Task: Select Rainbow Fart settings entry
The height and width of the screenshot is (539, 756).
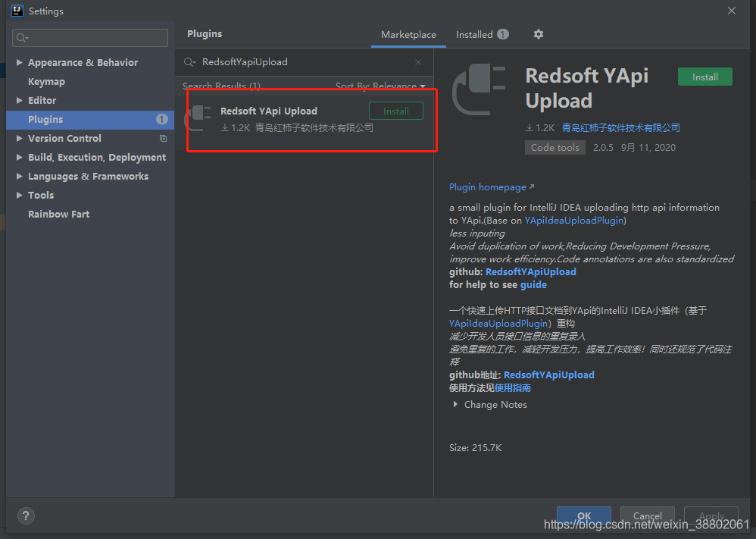Action: 59,215
